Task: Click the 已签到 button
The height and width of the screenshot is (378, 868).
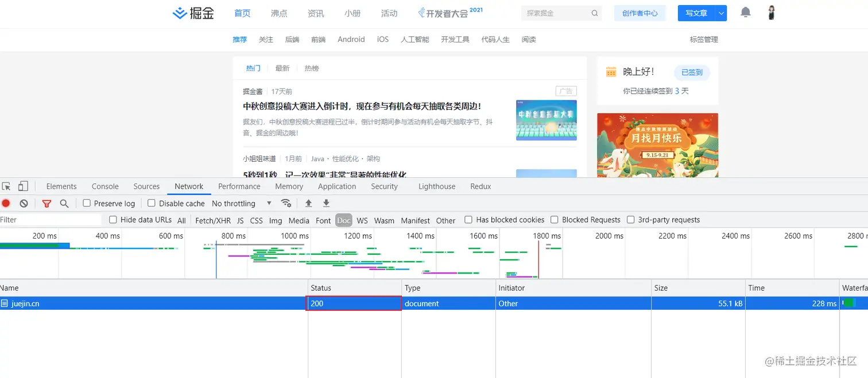Action: [692, 72]
